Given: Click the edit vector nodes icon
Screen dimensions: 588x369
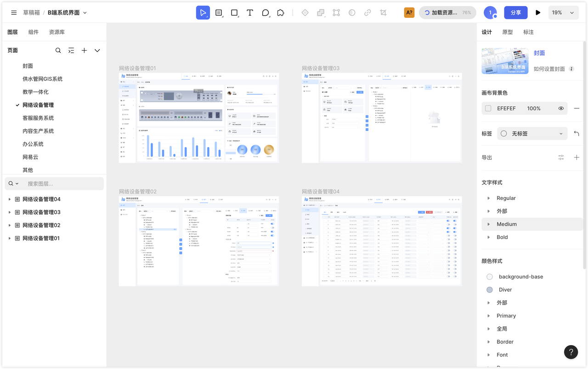Looking at the screenshot, I should (x=336, y=13).
